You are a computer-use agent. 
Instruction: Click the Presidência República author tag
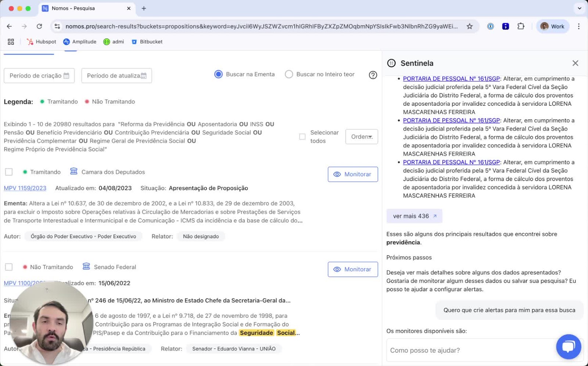(x=119, y=349)
